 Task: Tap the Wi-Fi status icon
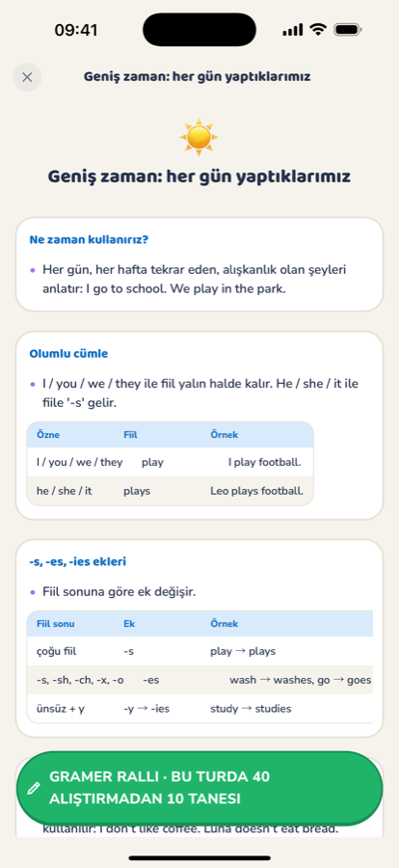point(318,29)
